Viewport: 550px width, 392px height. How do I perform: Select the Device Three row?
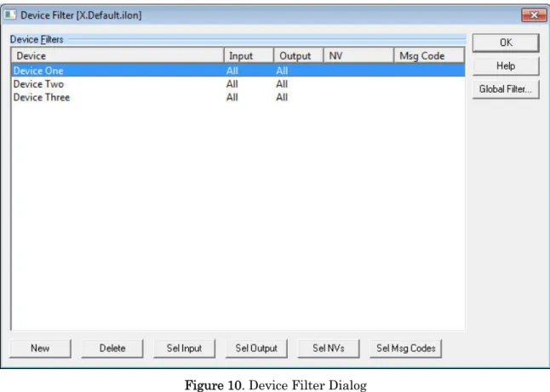(238, 98)
